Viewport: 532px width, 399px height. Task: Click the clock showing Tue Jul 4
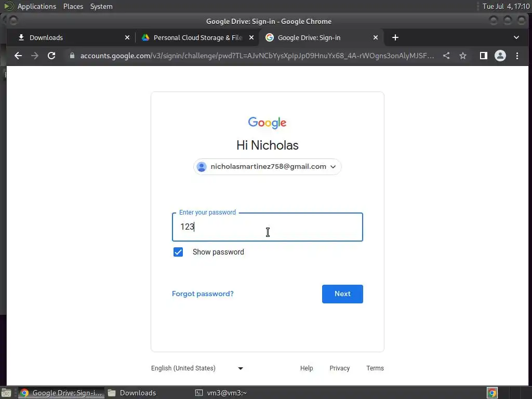tap(506, 6)
